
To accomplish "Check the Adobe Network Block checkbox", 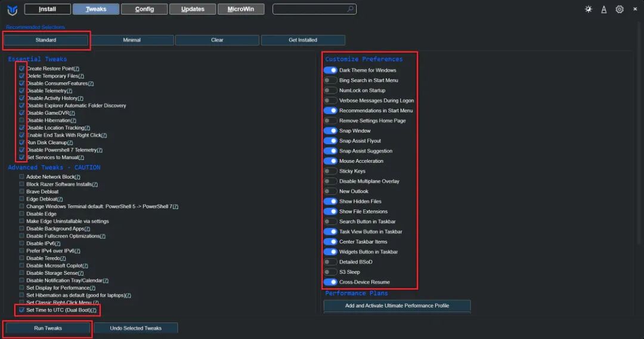I will pos(21,176).
